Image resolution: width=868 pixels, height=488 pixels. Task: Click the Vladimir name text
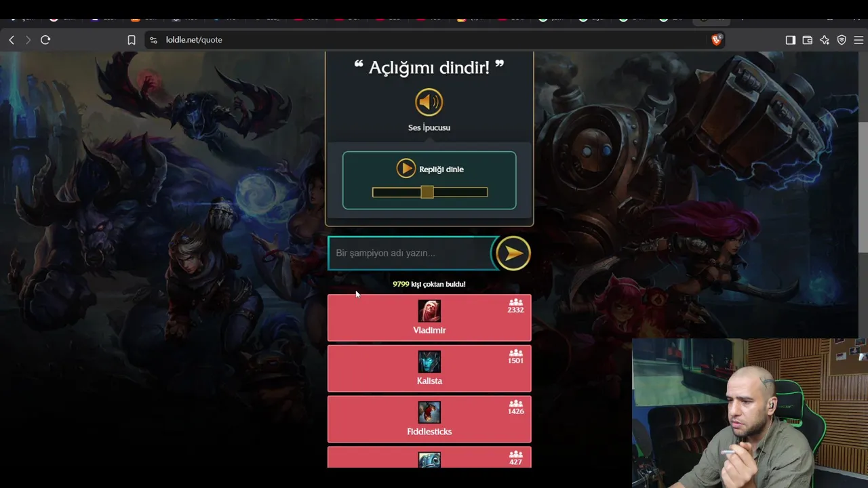tap(429, 330)
